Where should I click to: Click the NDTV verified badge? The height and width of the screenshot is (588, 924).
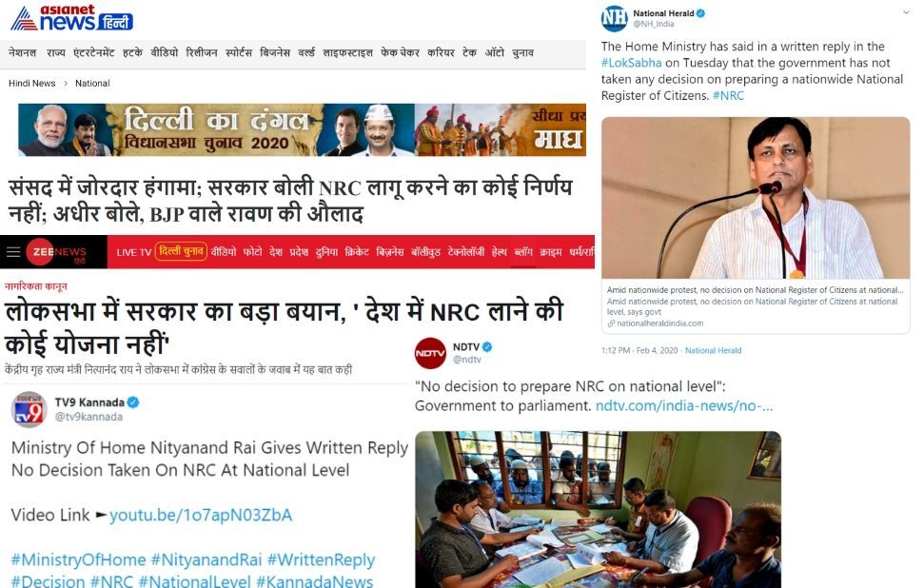point(487,347)
